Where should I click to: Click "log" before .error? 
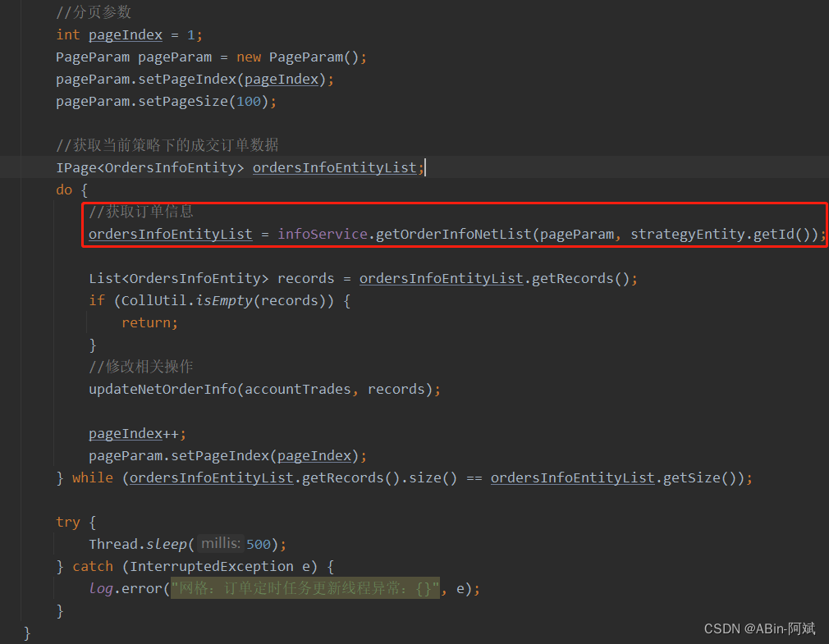point(101,588)
